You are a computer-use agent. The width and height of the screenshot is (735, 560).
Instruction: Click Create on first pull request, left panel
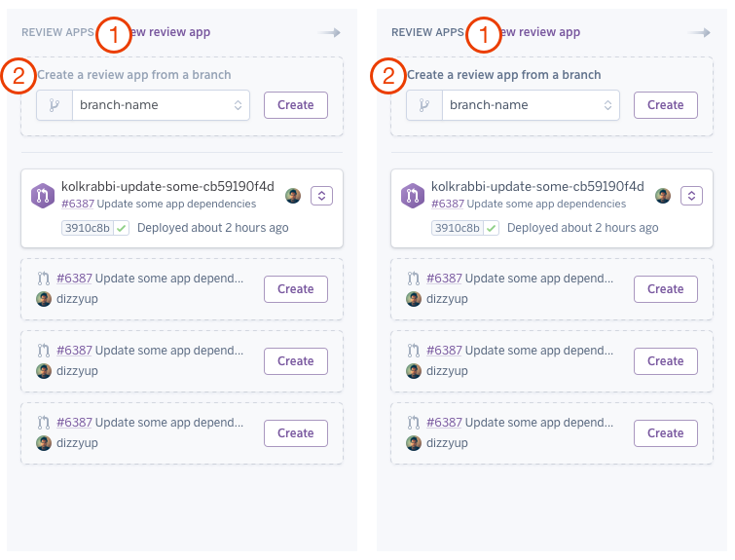(296, 289)
